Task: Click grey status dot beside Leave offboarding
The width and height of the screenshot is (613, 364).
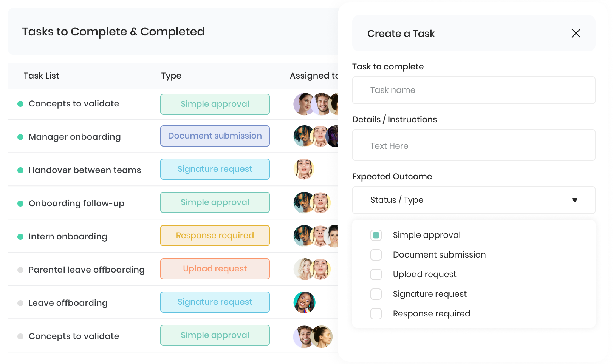Action: [x=20, y=303]
